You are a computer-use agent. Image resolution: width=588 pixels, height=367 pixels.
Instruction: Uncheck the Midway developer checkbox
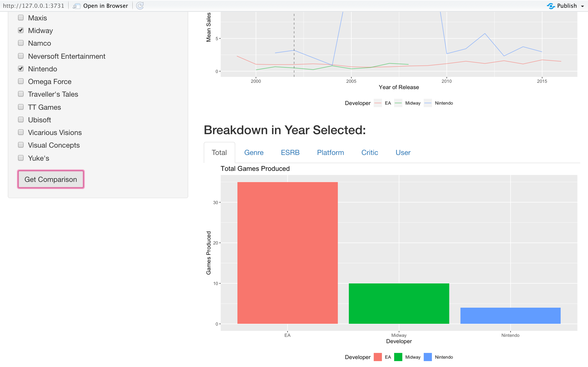coord(21,30)
